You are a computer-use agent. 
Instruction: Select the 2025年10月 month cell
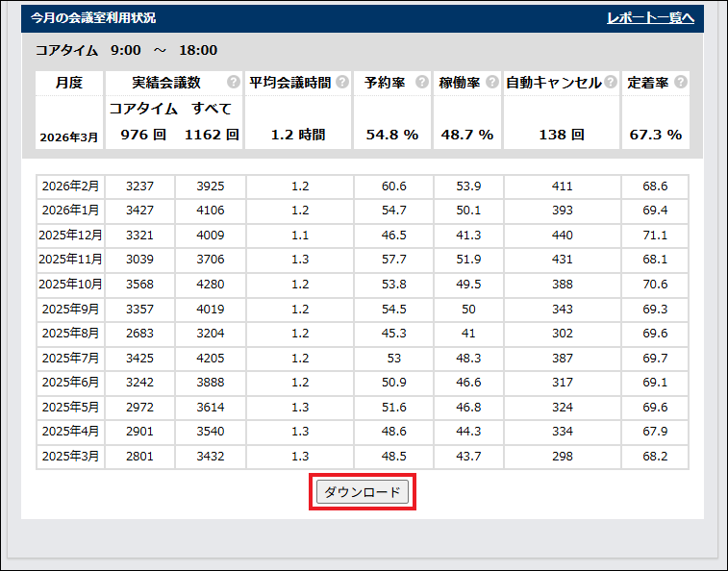[x=71, y=285]
